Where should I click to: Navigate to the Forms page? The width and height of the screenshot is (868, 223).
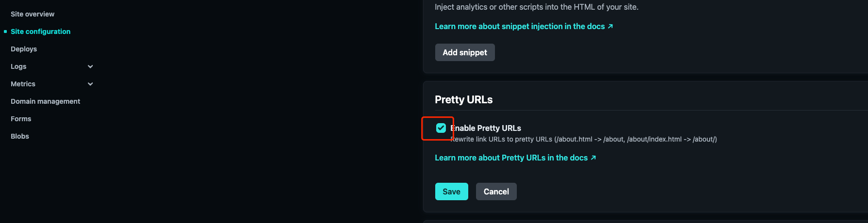(x=21, y=119)
